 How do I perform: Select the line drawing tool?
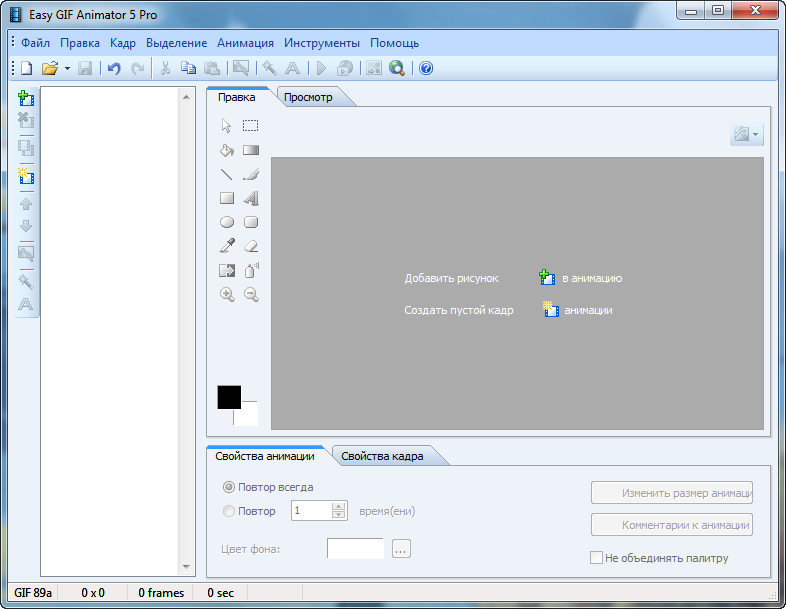[x=227, y=174]
